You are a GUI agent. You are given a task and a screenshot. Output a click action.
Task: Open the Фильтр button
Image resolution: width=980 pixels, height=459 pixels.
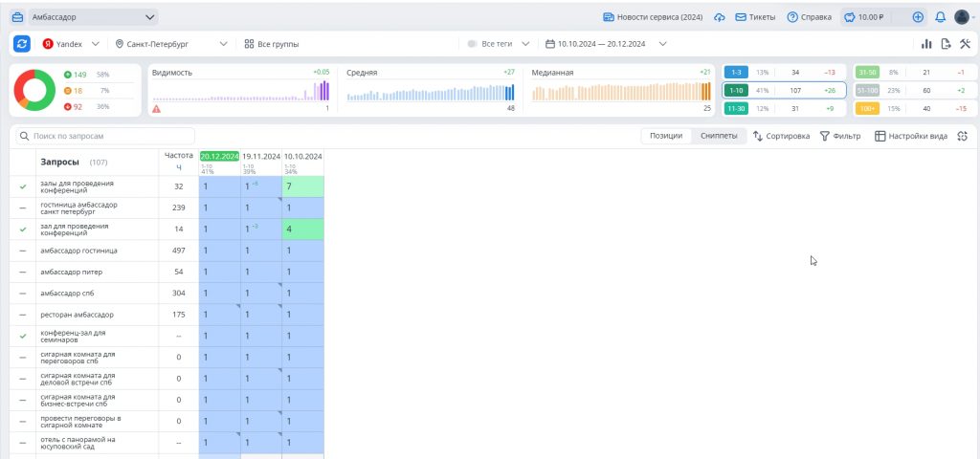tap(840, 136)
